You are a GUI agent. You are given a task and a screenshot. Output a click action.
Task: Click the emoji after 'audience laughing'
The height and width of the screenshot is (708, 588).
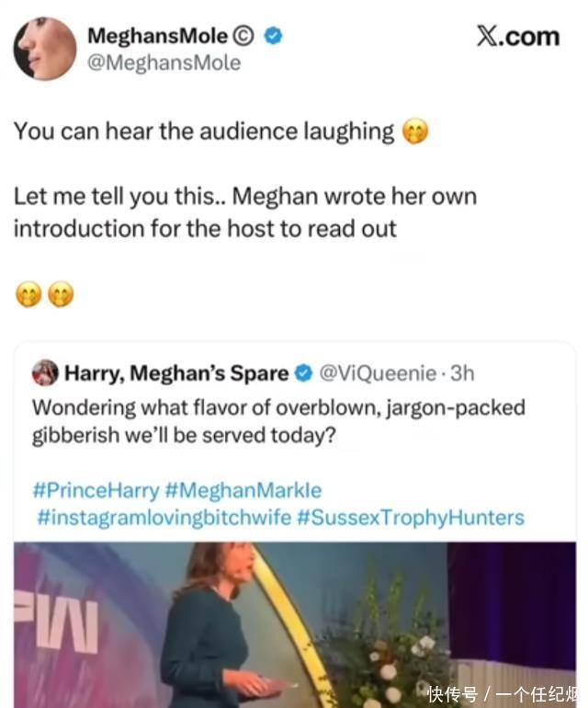(415, 132)
